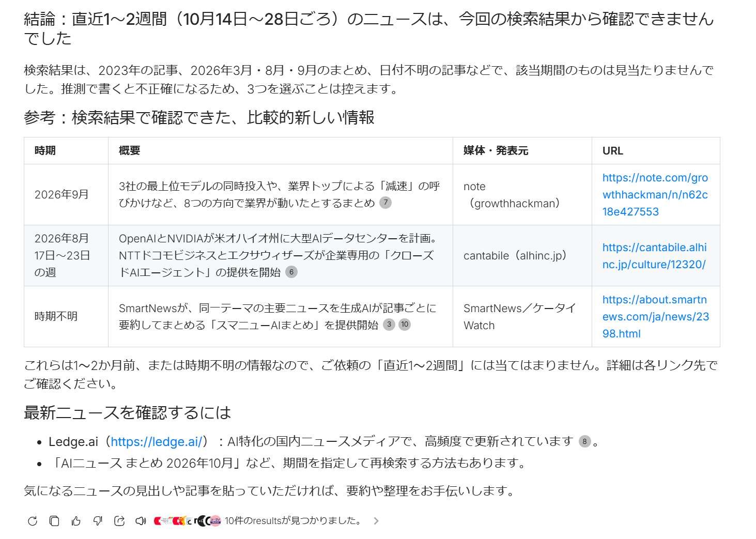Click the OpenAIとNVIDIA summary text
This screenshot has height=539, width=756.
click(x=279, y=255)
